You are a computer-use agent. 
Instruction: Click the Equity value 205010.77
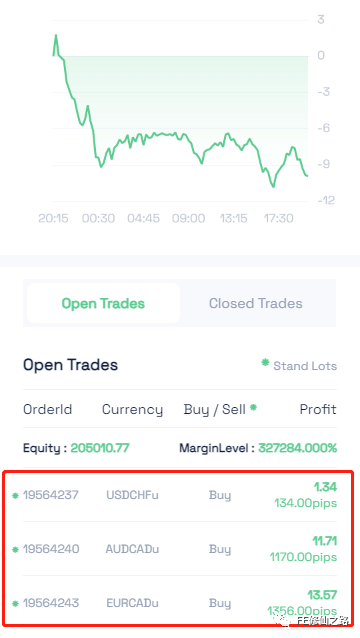click(x=100, y=448)
